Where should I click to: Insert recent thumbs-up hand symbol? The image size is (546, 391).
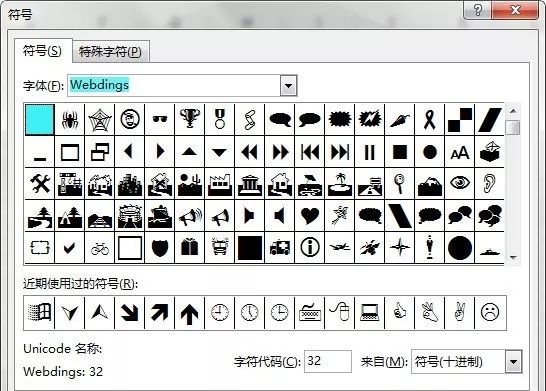coord(399,312)
